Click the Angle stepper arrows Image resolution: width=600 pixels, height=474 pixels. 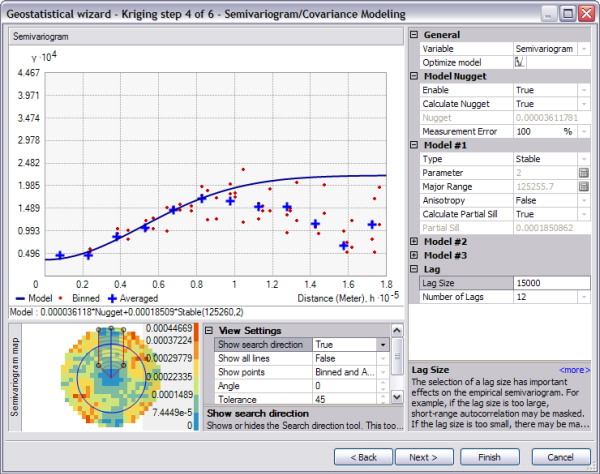tap(383, 386)
